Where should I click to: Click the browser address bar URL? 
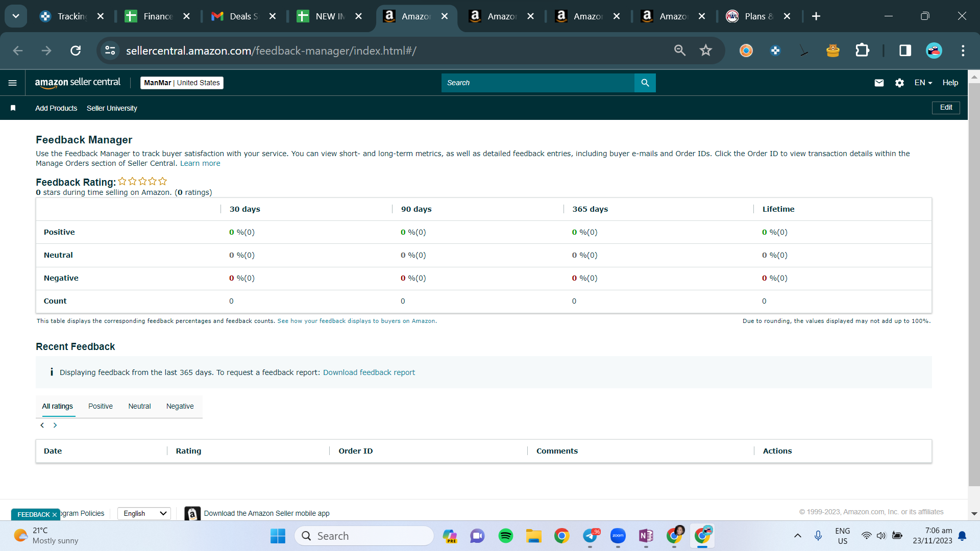pyautogui.click(x=271, y=51)
